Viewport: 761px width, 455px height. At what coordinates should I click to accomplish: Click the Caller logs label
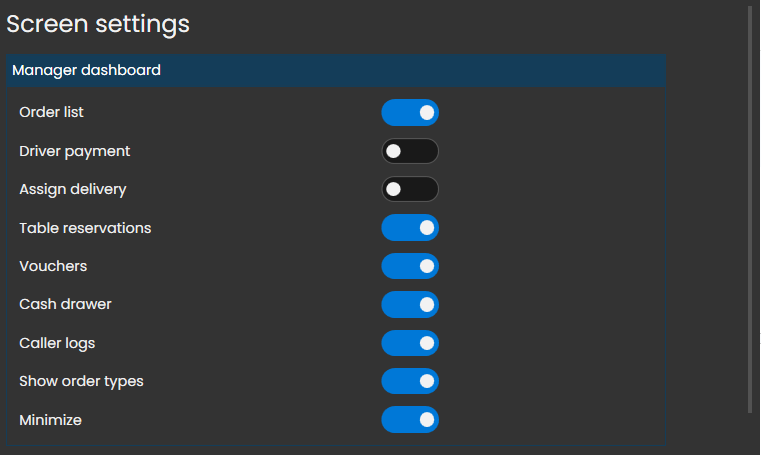click(x=57, y=343)
